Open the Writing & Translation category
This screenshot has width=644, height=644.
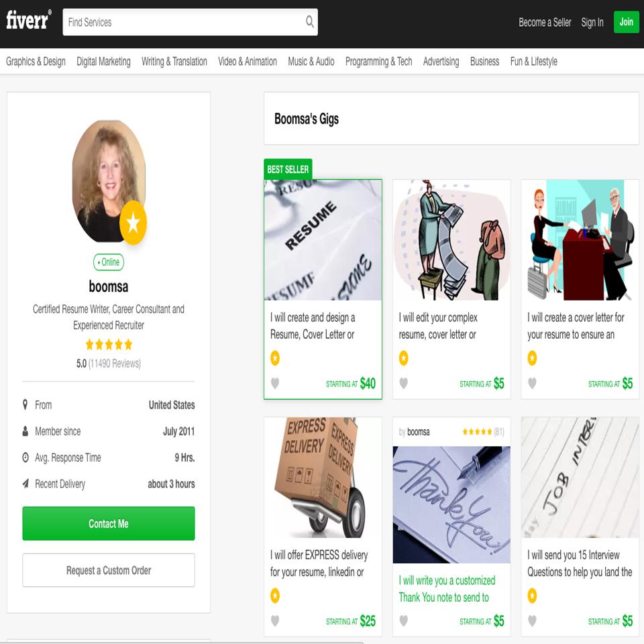pyautogui.click(x=174, y=62)
